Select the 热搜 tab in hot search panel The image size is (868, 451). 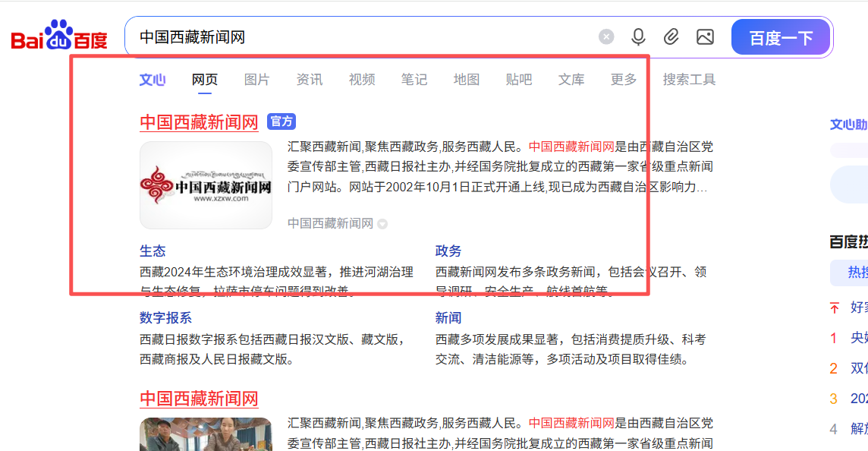pos(857,273)
